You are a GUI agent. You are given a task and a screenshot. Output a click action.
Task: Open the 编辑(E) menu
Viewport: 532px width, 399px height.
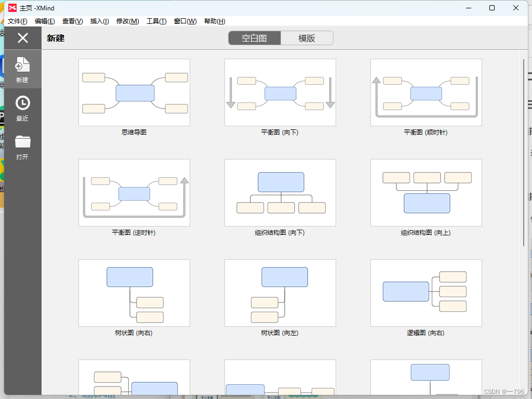coord(45,21)
